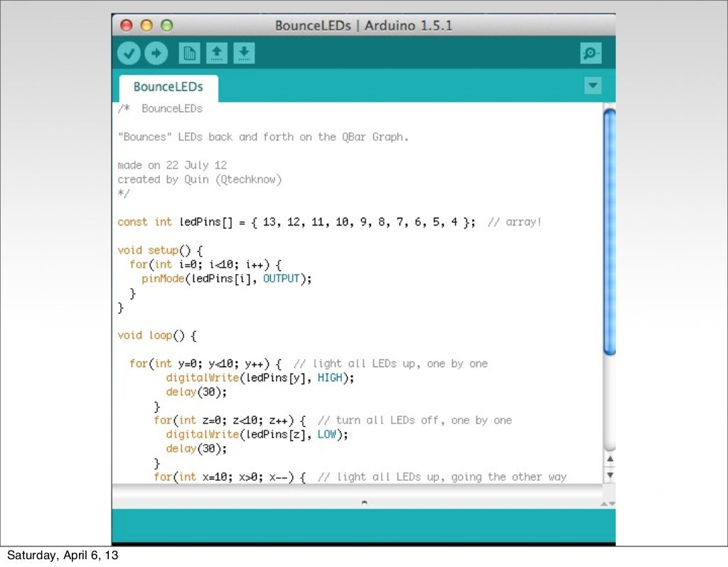Click the console divider handle
The height and width of the screenshot is (567, 728).
coord(365,502)
